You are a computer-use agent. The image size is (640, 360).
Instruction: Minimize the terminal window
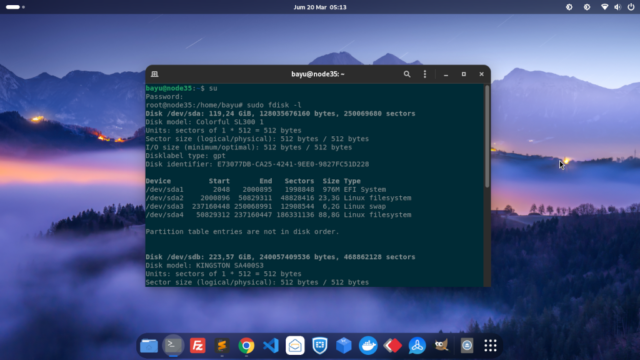click(446, 74)
